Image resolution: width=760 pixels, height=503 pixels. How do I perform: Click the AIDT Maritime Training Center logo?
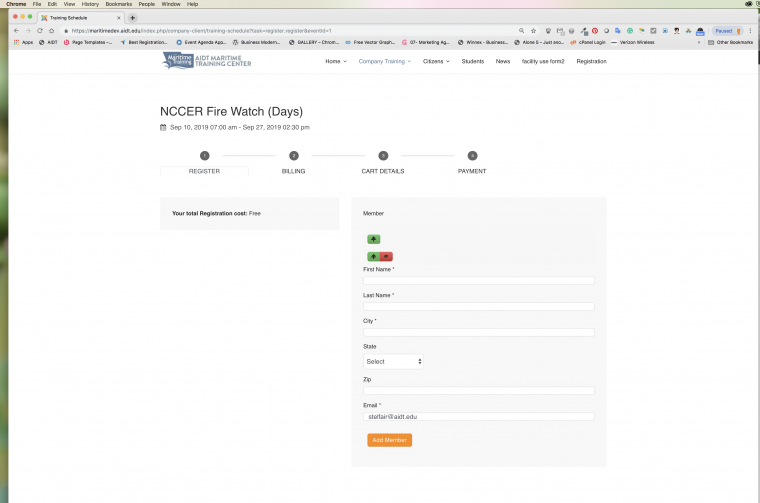coord(207,61)
